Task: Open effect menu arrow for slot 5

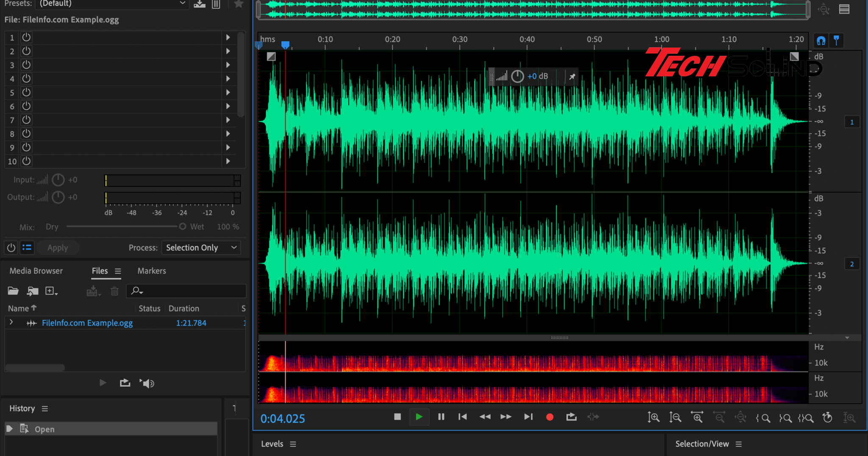Action: pos(228,92)
